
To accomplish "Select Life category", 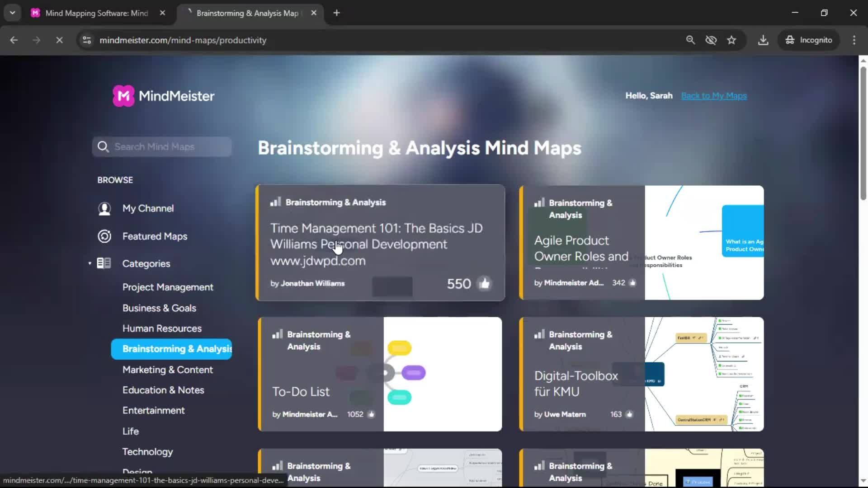I will [131, 431].
